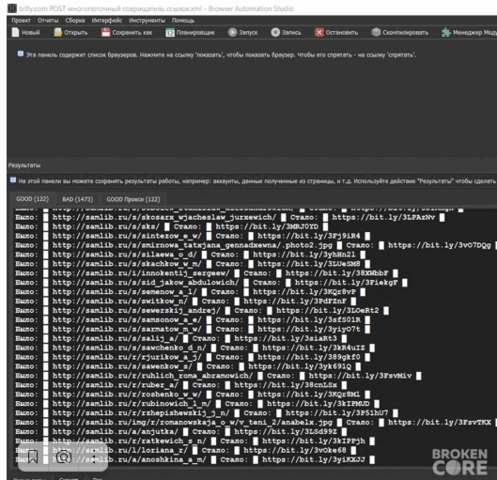Viewport: 497px width, 480px height.
Task: Click row with salij_a URL
Action: point(181,339)
